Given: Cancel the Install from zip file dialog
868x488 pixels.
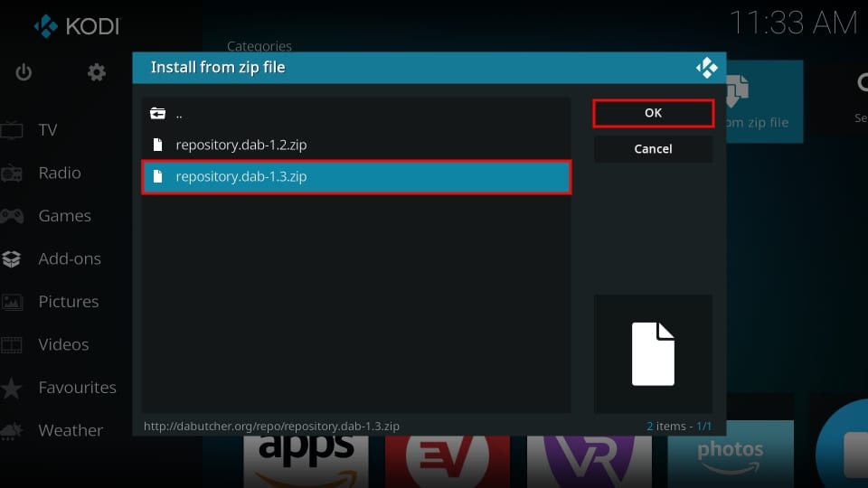Looking at the screenshot, I should tap(653, 149).
